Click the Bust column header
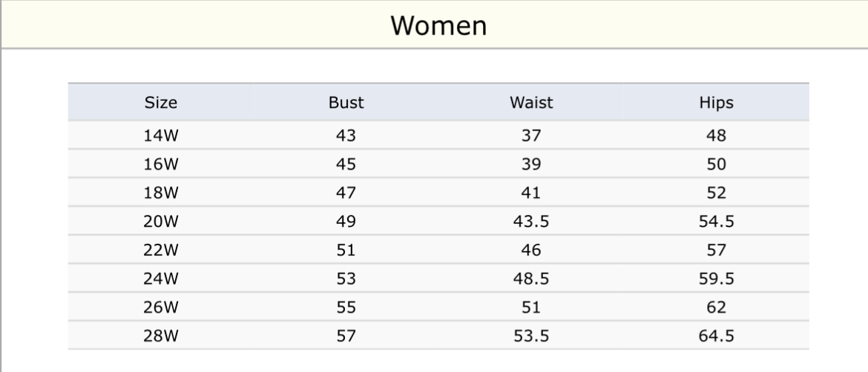 [x=346, y=103]
